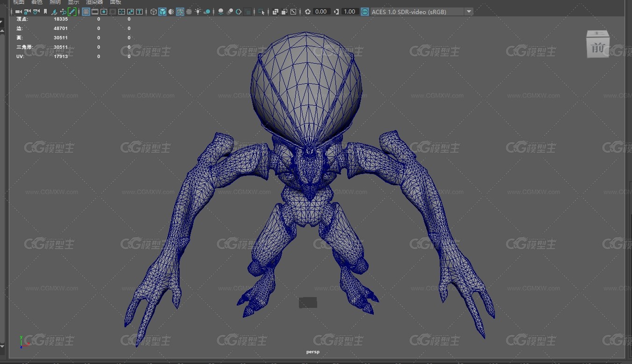Image resolution: width=632 pixels, height=364 pixels.
Task: Click the 面 count 30511
Action: 61,38
